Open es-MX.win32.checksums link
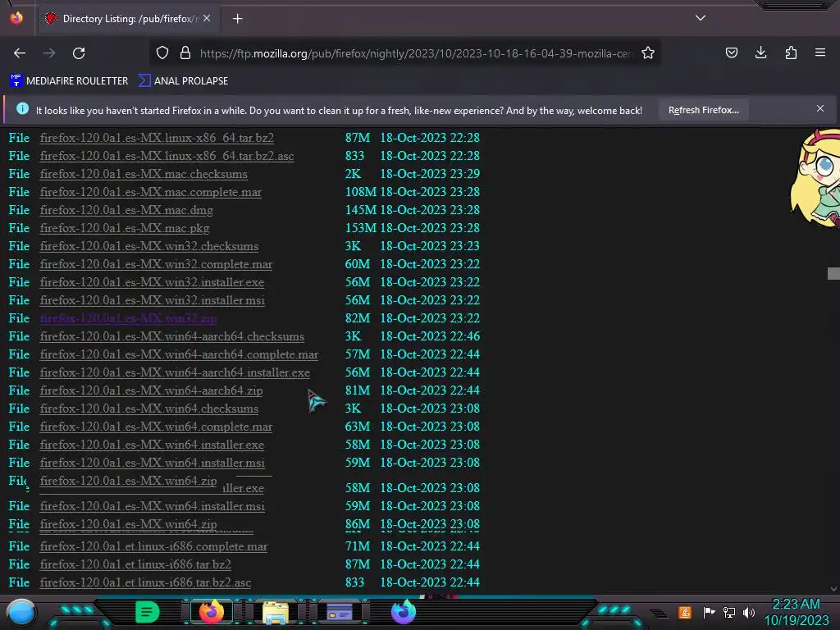This screenshot has width=840, height=630. pyautogui.click(x=149, y=246)
